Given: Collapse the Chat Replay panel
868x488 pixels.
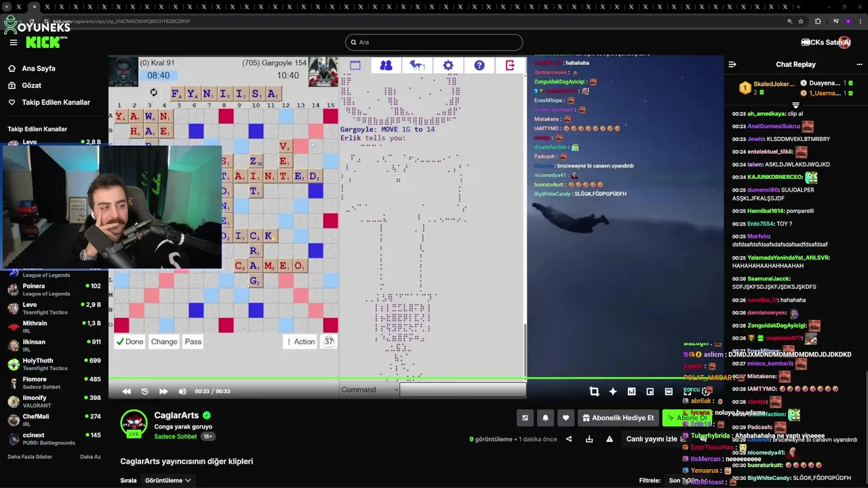Looking at the screenshot, I should pos(732,64).
